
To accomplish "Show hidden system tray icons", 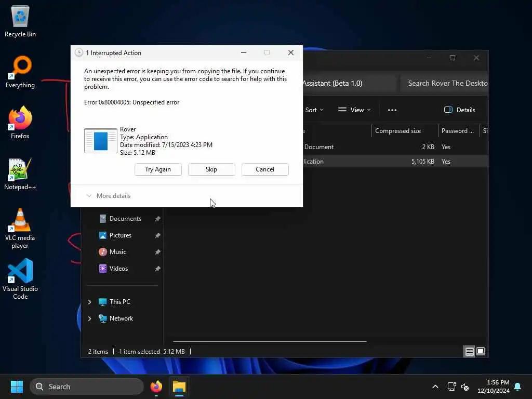I will point(435,387).
